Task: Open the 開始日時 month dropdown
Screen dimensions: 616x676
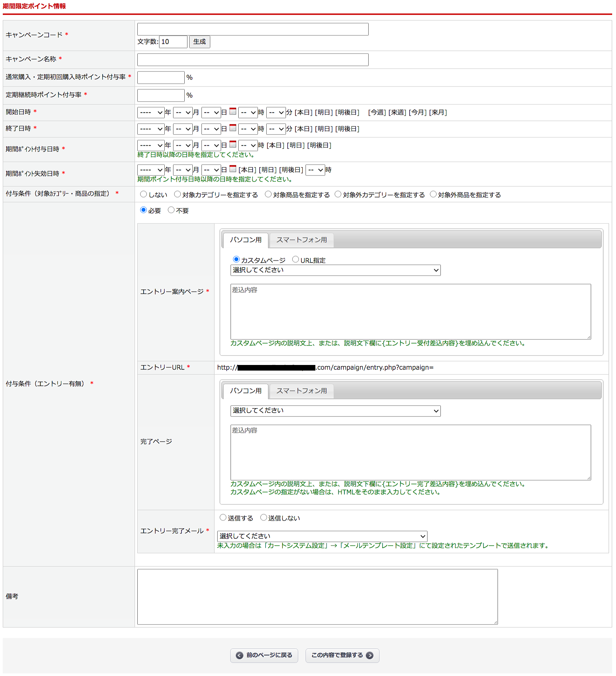Action: (183, 112)
